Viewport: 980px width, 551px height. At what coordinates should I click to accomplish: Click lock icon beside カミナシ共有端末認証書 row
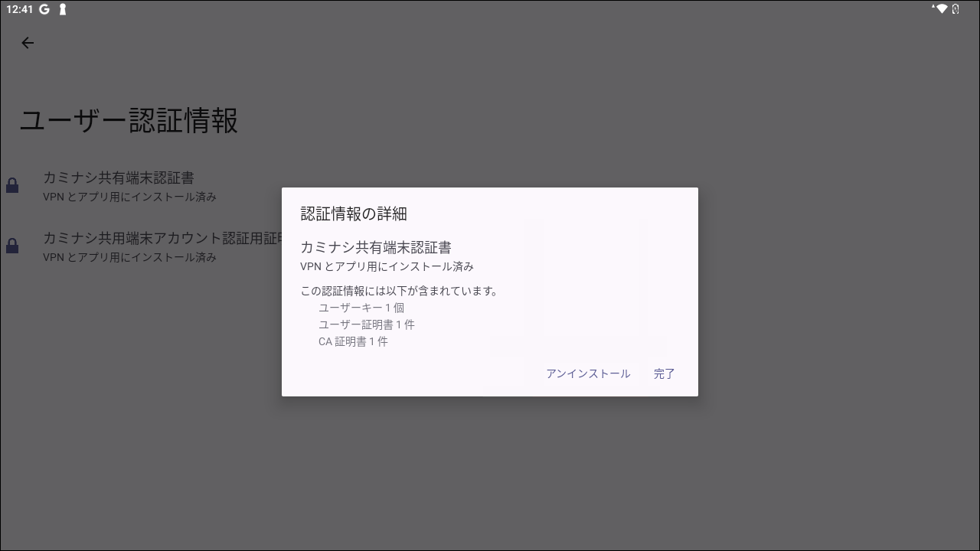pyautogui.click(x=12, y=185)
